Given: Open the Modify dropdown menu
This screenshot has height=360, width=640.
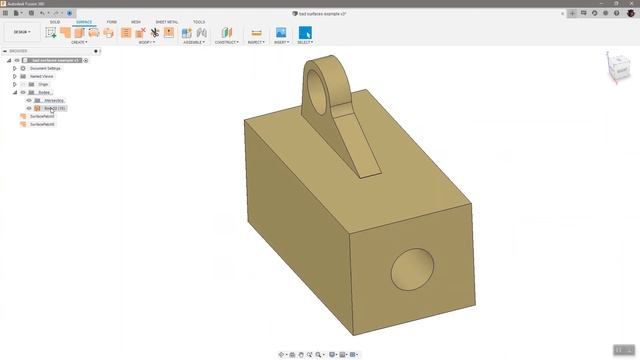Looking at the screenshot, I should pos(147,42).
